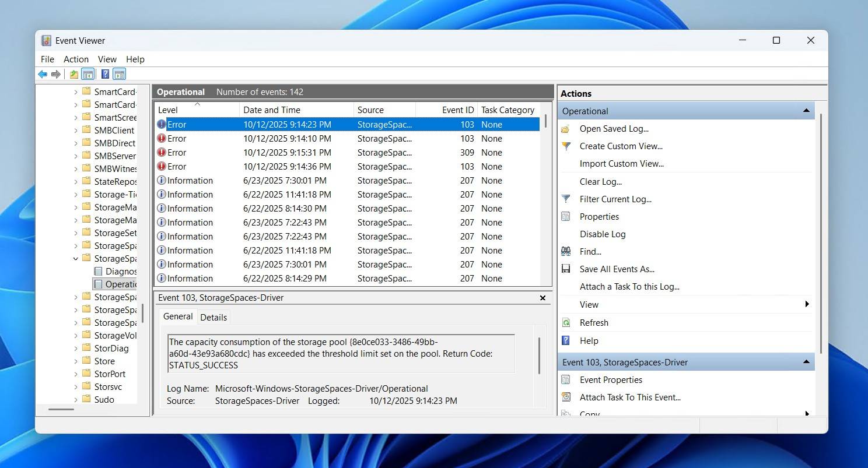Expand the View submenu arrow
Viewport: 868px width, 468px height.
pos(807,304)
